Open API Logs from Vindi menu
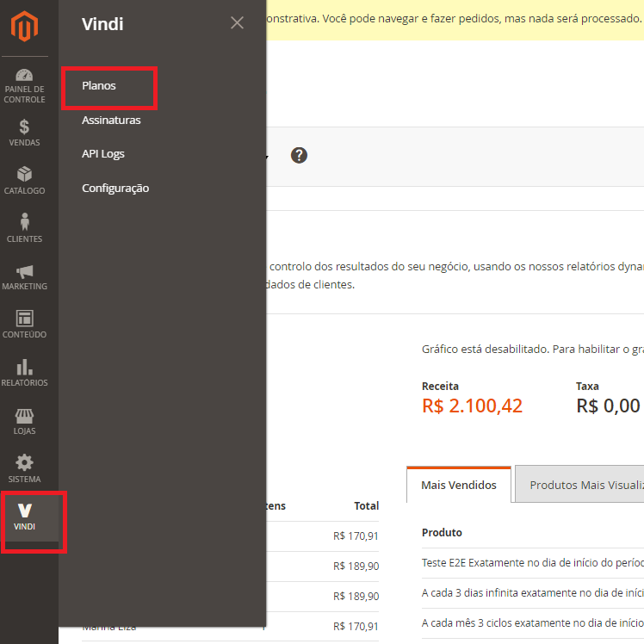 [103, 154]
